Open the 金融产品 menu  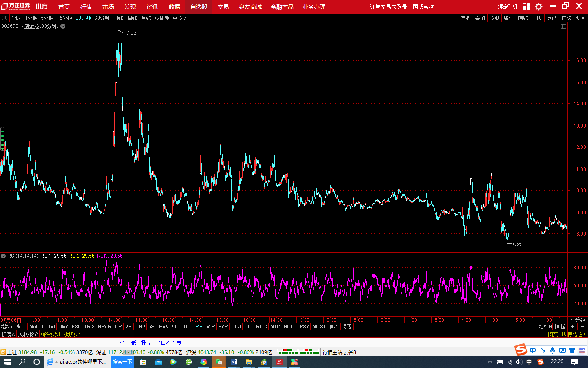282,7
